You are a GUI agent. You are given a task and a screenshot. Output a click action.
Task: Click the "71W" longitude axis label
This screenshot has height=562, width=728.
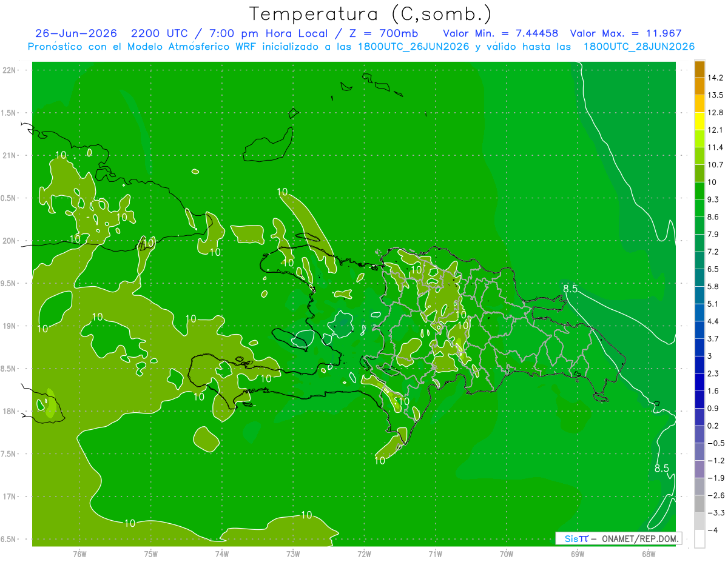coord(435,554)
